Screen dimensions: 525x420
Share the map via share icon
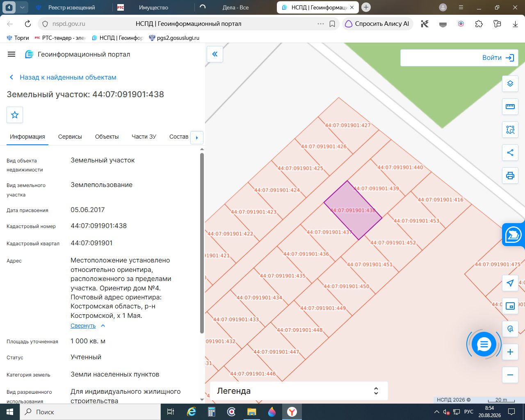[510, 153]
